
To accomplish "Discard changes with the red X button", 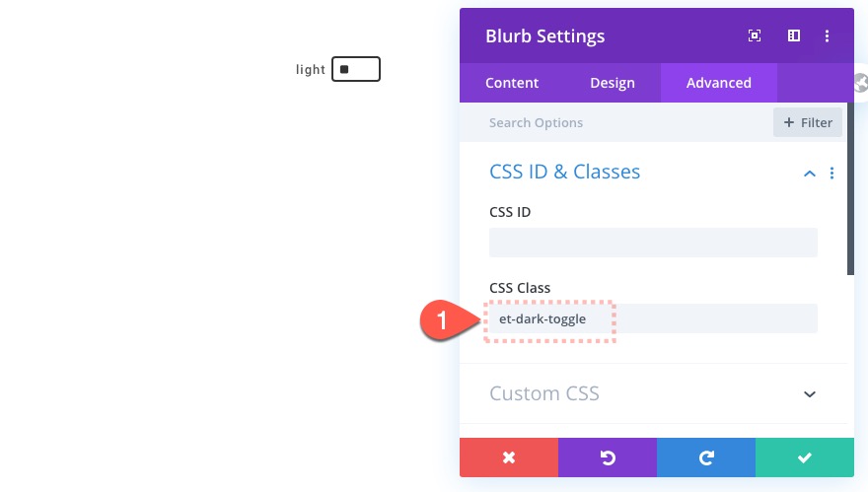I will coord(509,457).
